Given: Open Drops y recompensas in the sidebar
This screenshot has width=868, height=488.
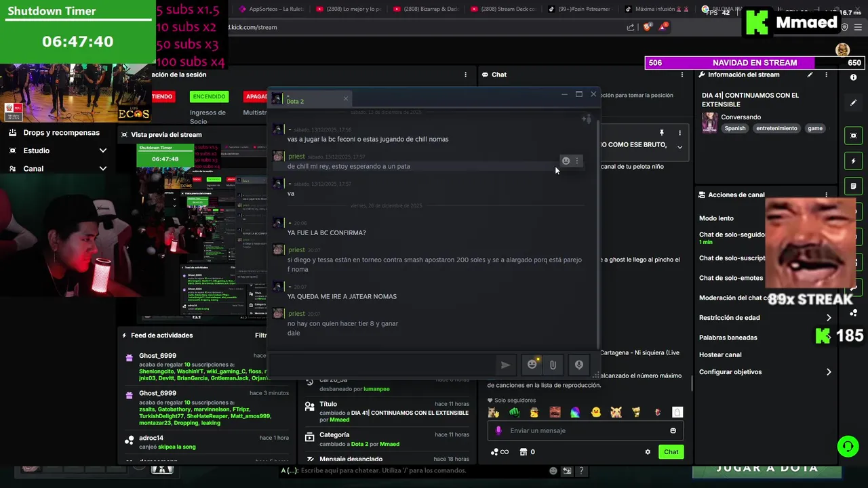Looking at the screenshot, I should [56, 133].
